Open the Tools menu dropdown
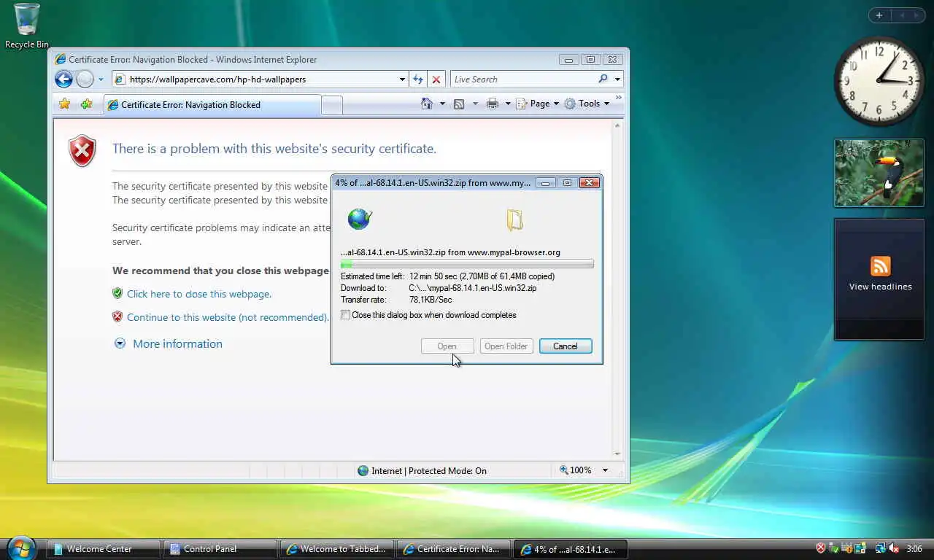 587,104
